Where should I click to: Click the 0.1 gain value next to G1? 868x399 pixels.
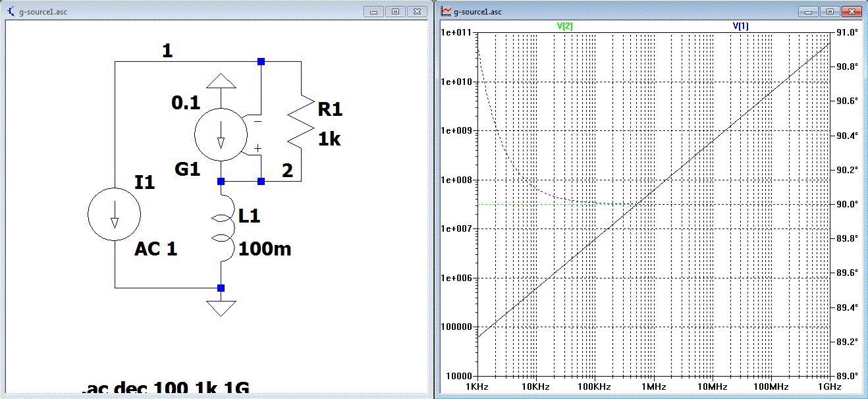coord(185,103)
